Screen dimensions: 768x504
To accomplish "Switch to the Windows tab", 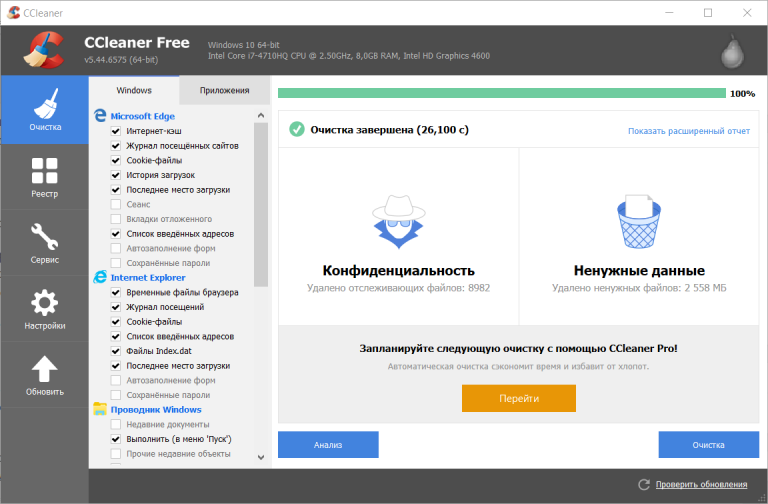I will tap(134, 90).
